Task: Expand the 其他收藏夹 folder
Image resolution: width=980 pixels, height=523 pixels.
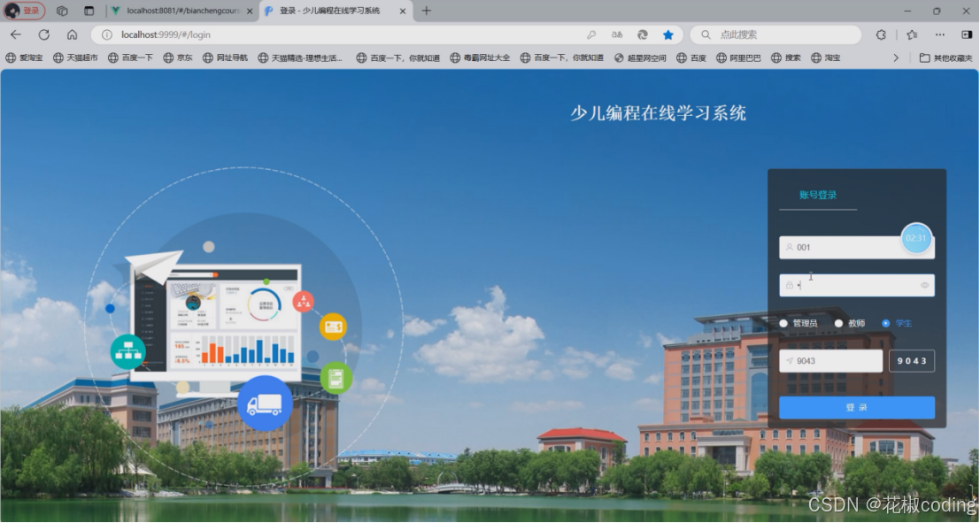Action: [x=947, y=57]
